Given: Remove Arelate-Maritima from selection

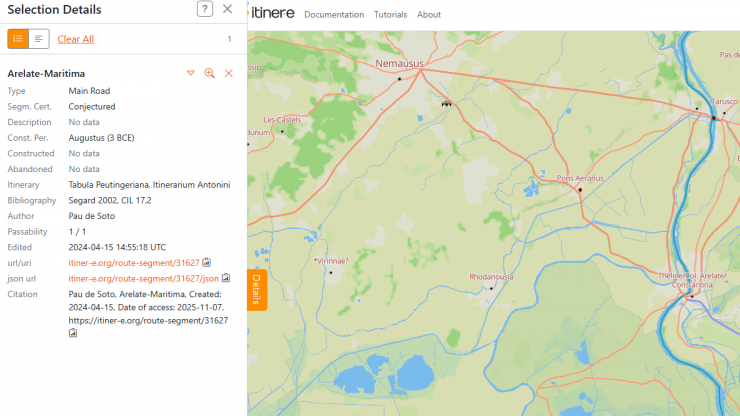Looking at the screenshot, I should [x=229, y=74].
